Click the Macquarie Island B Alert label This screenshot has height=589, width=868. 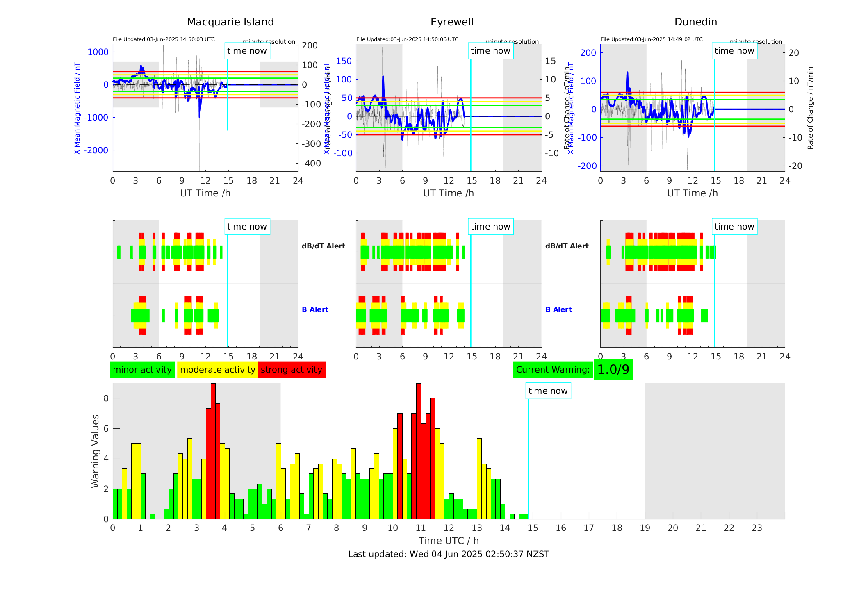coord(315,309)
